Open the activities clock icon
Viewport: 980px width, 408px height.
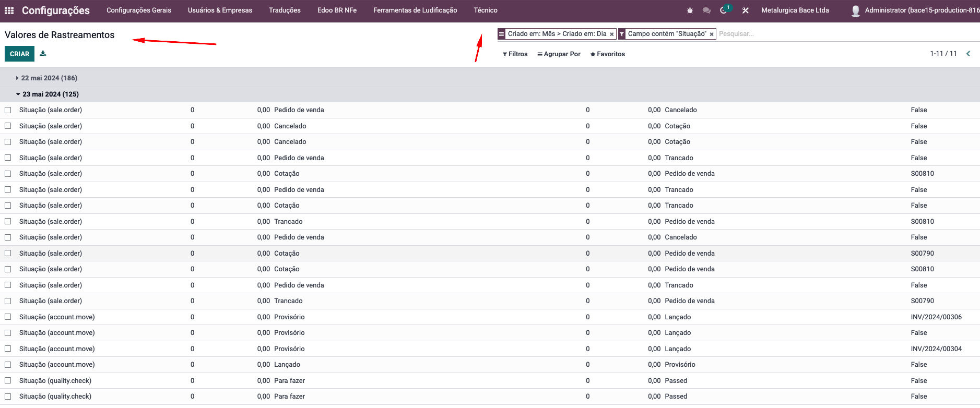click(x=724, y=10)
